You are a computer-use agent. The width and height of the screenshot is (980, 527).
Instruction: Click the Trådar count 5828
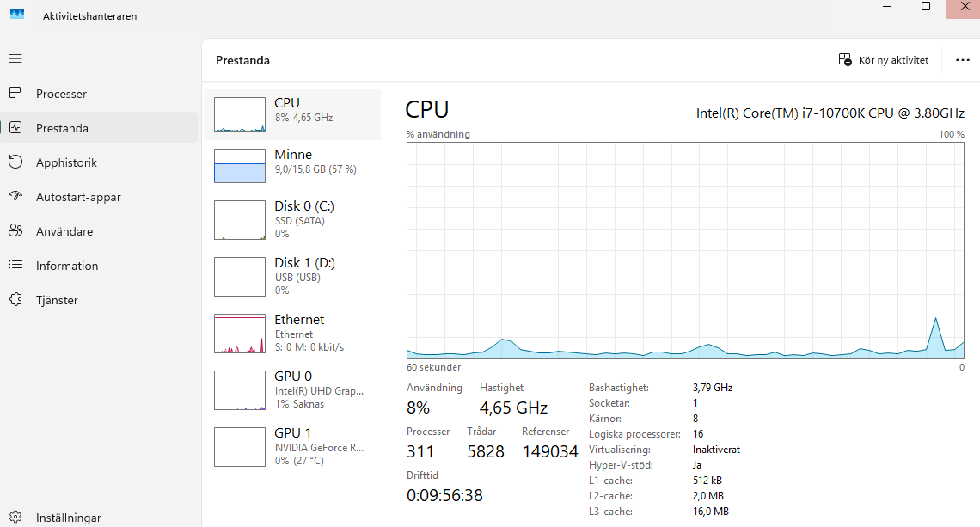486,452
